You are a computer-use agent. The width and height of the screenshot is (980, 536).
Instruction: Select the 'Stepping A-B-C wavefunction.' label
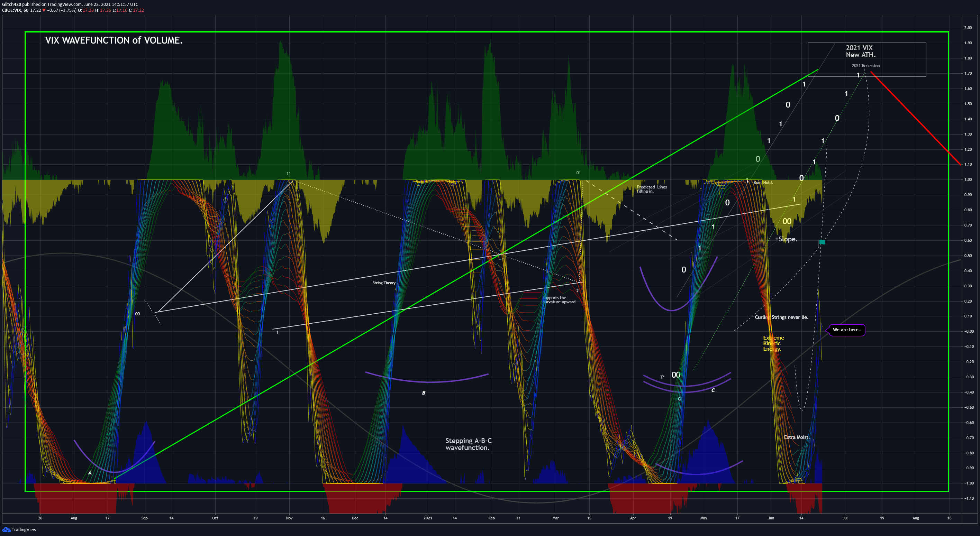468,444
